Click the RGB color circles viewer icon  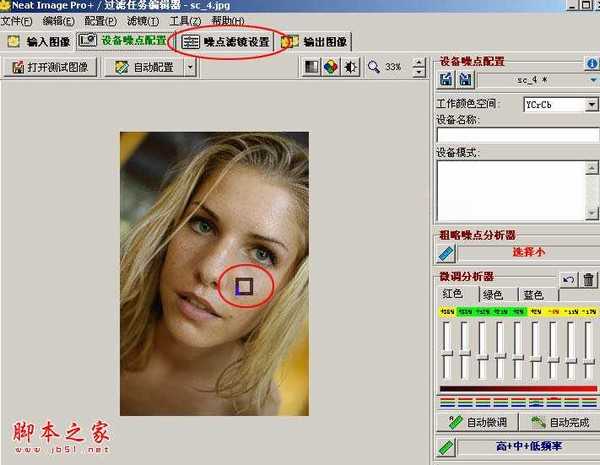pyautogui.click(x=331, y=68)
